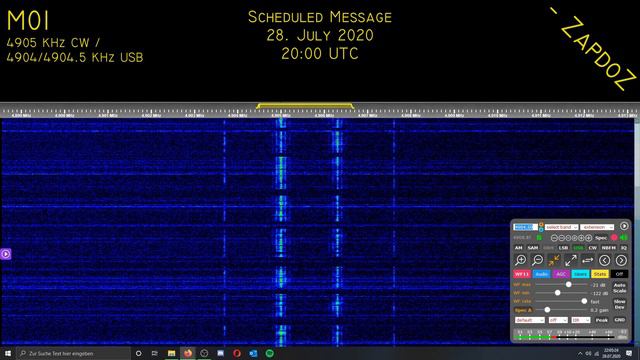
Task: Switch to the Stats tab
Action: click(600, 274)
